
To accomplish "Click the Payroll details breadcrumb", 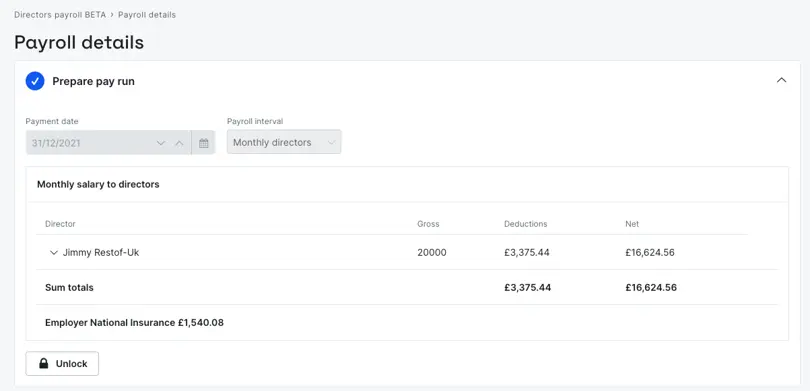I will 147,14.
